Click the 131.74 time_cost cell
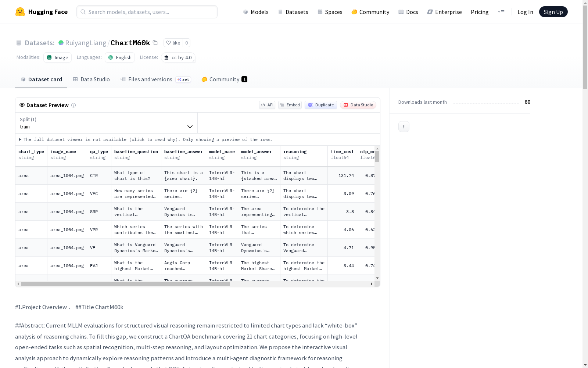This screenshot has height=368, width=588. coord(343,176)
